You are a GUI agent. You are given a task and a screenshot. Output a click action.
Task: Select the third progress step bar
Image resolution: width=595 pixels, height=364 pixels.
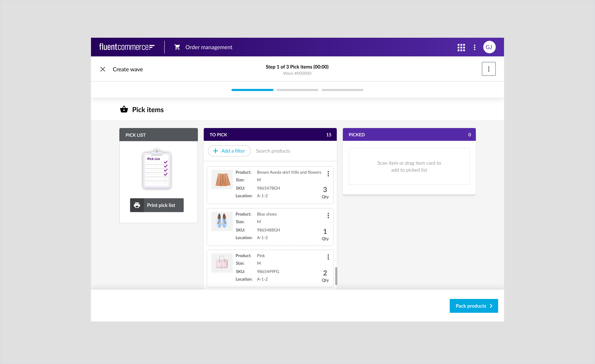tap(342, 90)
